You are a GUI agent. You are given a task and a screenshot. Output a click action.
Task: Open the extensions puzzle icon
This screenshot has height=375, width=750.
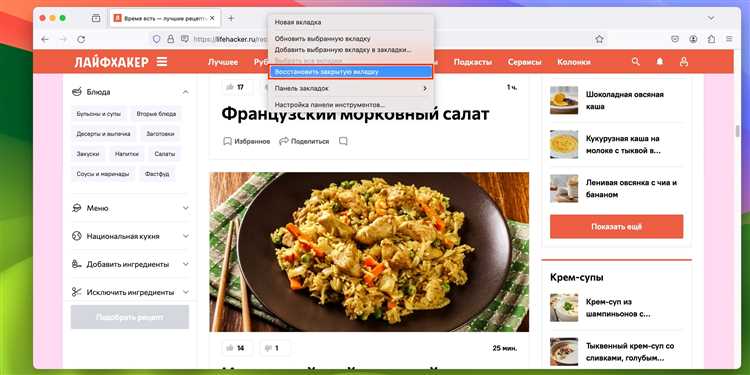click(711, 39)
